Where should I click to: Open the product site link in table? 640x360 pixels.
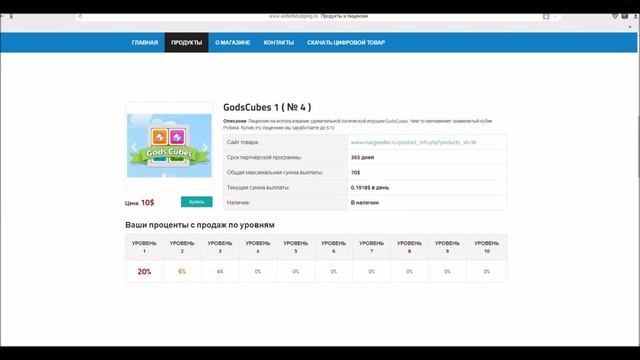pos(413,142)
